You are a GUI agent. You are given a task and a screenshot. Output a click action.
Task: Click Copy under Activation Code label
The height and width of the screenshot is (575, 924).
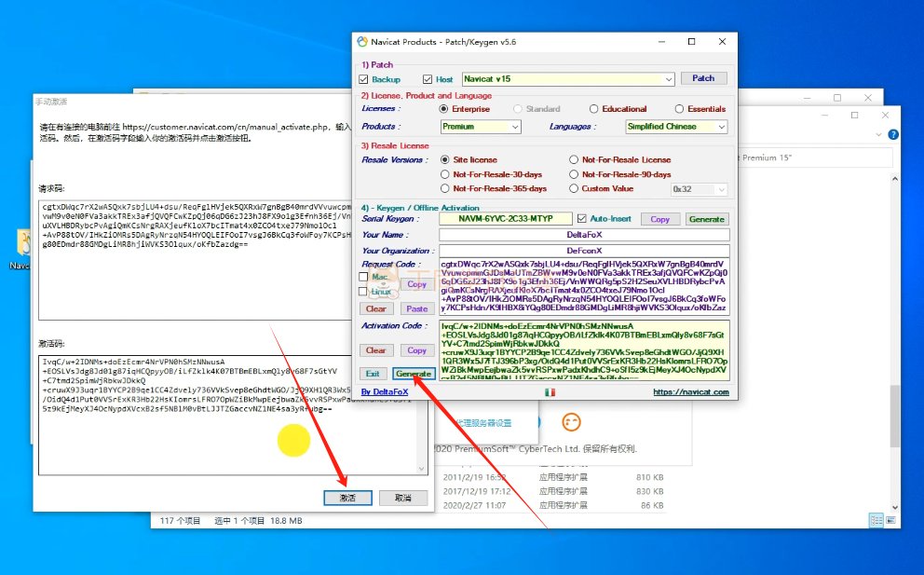[x=416, y=350]
